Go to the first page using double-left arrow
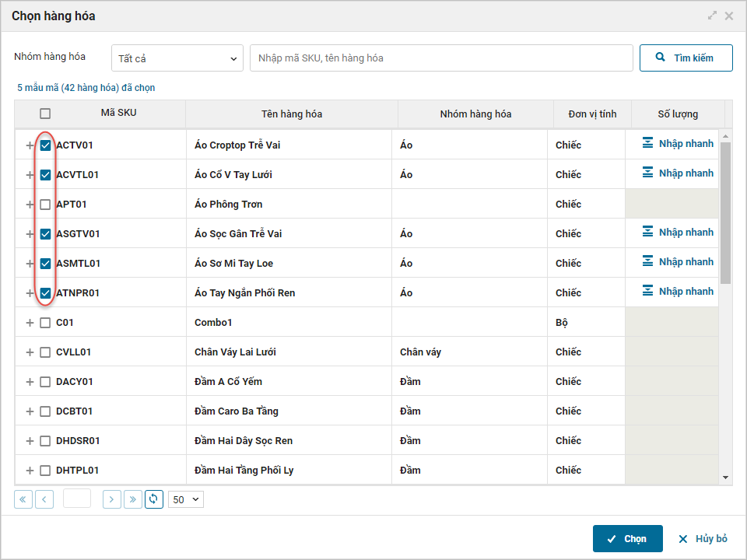Viewport: 747px width, 560px height. click(23, 499)
